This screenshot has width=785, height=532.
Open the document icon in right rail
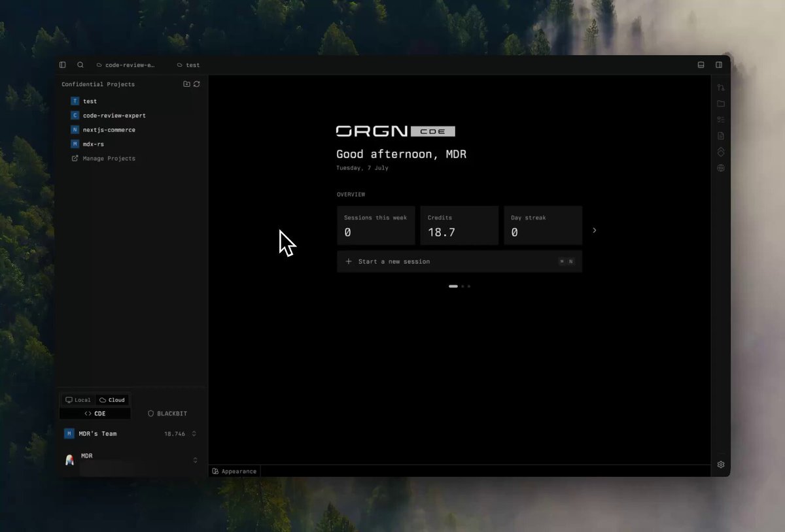[x=721, y=136]
